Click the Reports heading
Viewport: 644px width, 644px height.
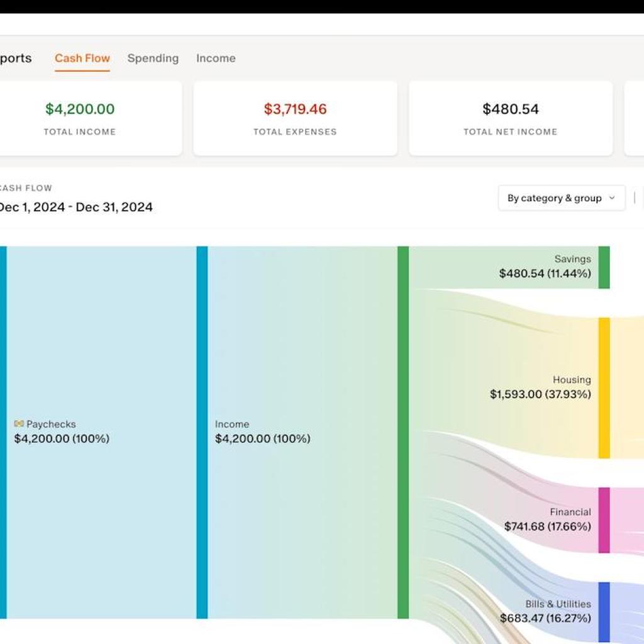pyautogui.click(x=16, y=58)
